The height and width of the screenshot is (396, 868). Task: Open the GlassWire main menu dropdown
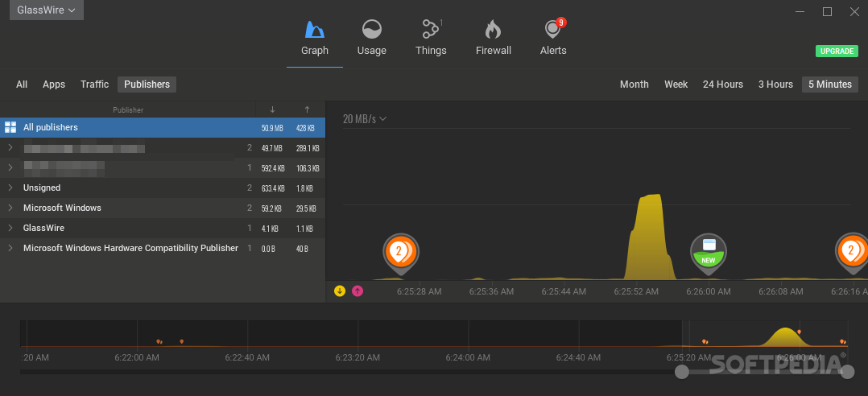(x=47, y=10)
